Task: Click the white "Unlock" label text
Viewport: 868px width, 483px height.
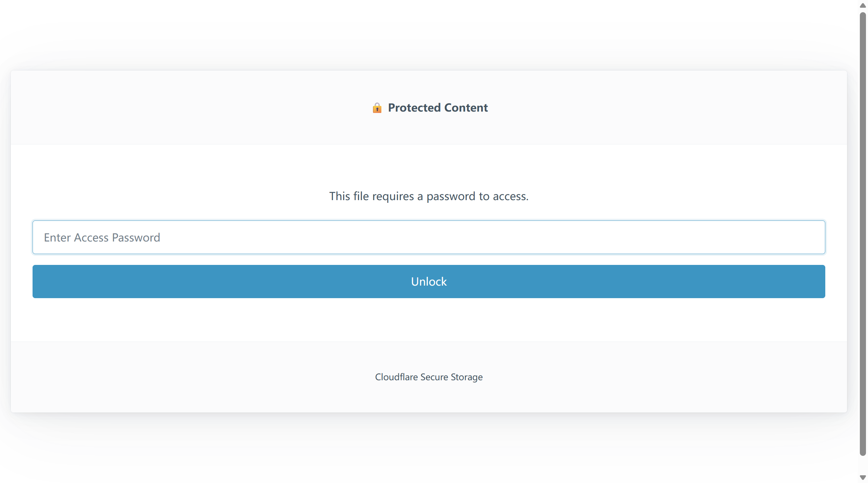Action: (429, 282)
